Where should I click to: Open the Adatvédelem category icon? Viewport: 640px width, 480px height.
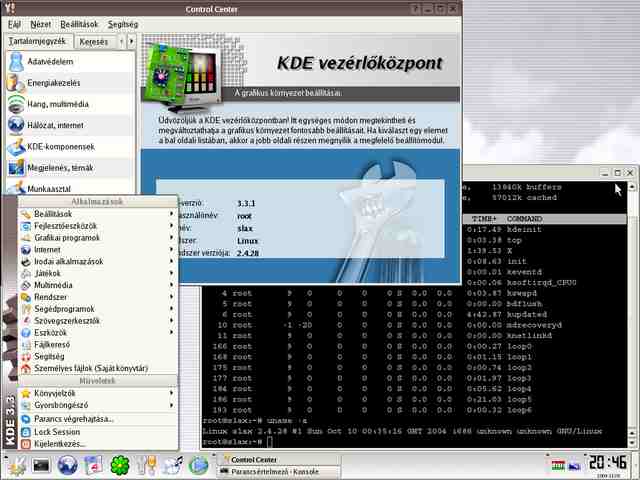click(x=16, y=62)
